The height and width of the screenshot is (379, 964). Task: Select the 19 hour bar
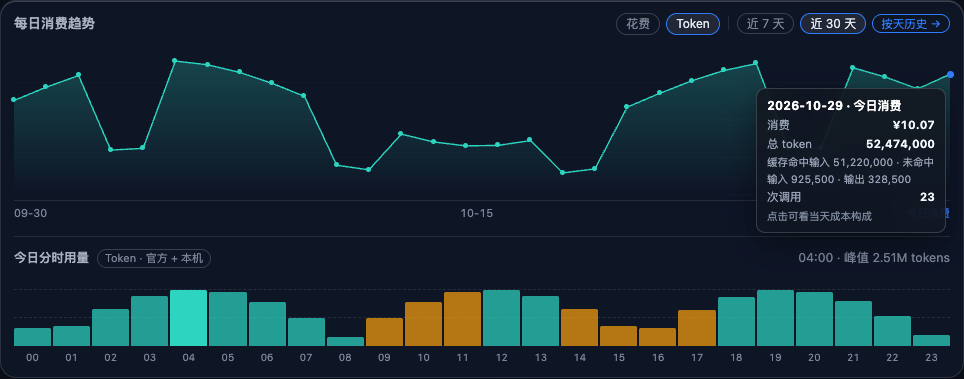775,317
